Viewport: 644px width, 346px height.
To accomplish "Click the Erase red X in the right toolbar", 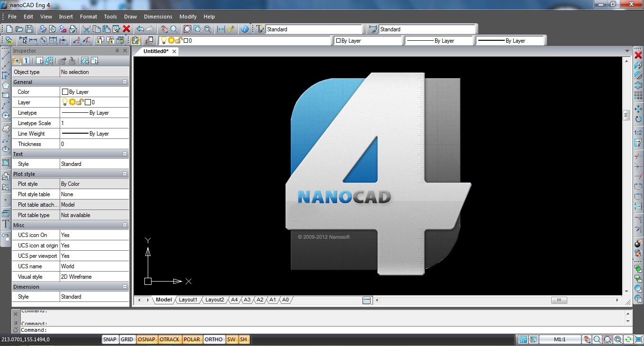I will (x=638, y=55).
